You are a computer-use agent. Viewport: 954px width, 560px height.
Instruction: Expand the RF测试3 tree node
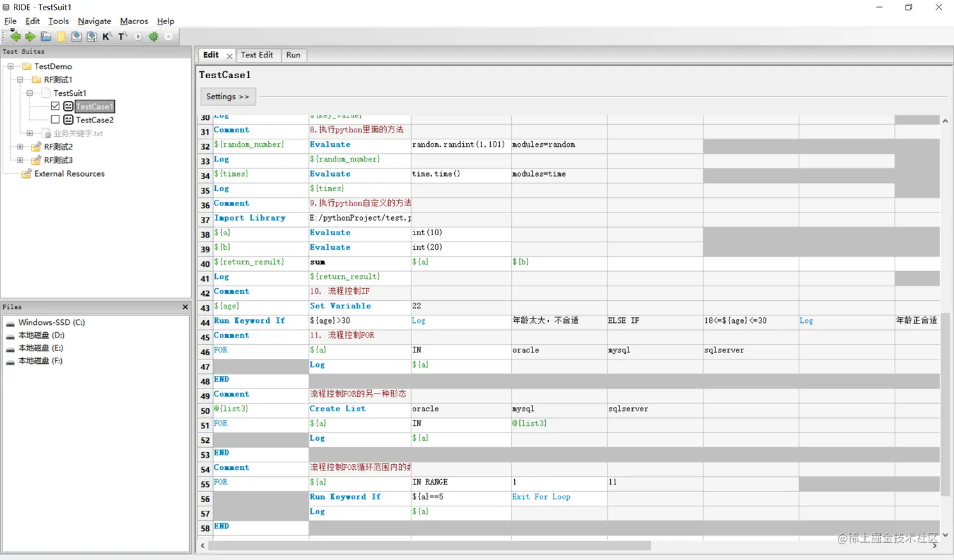coord(20,160)
